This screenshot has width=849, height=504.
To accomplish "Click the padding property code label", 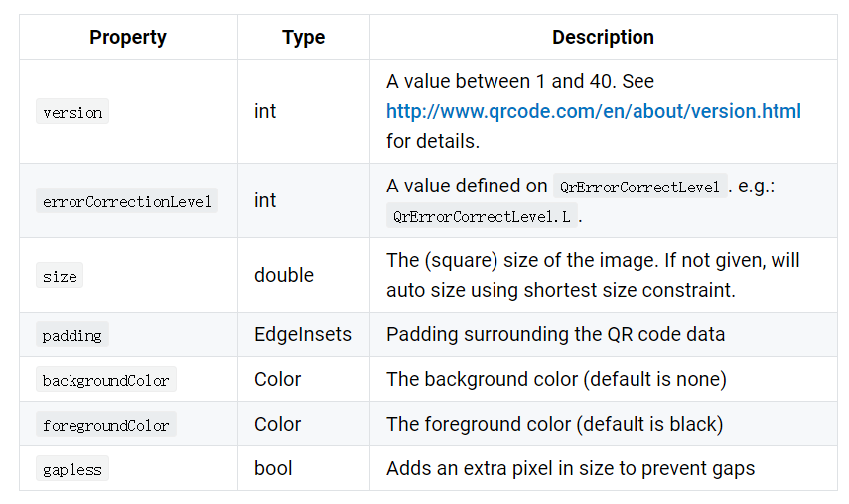I will click(72, 334).
